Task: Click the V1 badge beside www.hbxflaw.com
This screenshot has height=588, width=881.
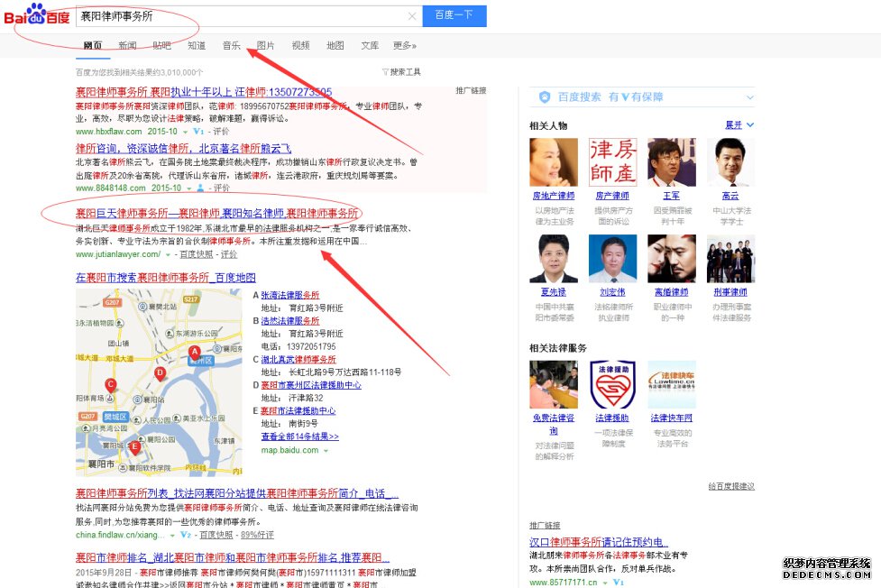Action: tap(198, 132)
